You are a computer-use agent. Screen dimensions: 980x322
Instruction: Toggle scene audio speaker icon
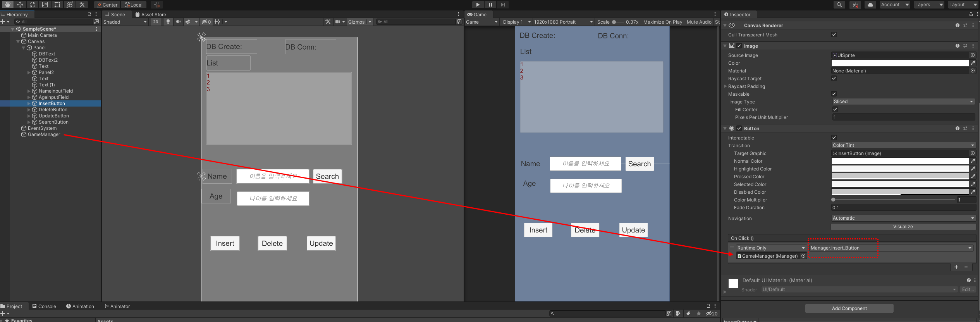coord(178,22)
